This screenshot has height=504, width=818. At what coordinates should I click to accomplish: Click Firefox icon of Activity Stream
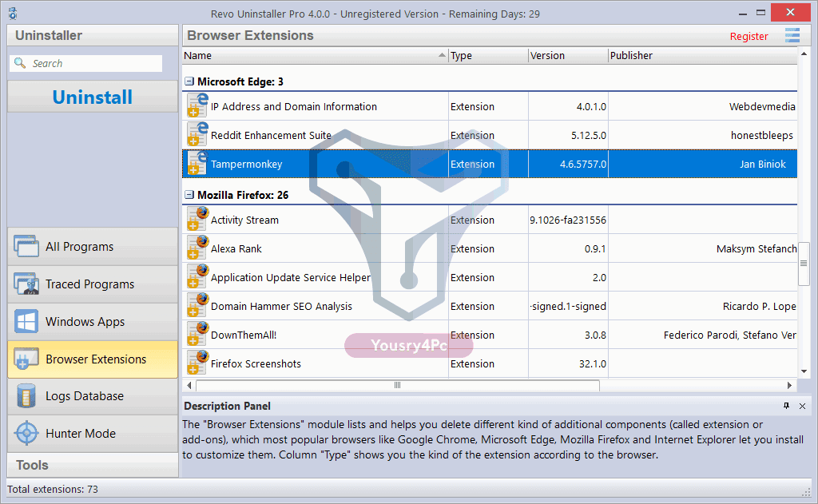coord(197,219)
